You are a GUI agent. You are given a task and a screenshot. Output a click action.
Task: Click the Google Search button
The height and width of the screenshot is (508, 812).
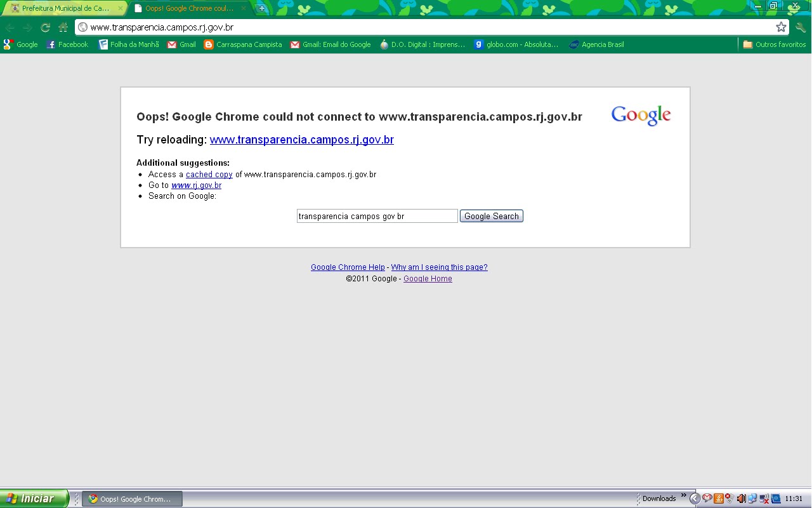(492, 216)
